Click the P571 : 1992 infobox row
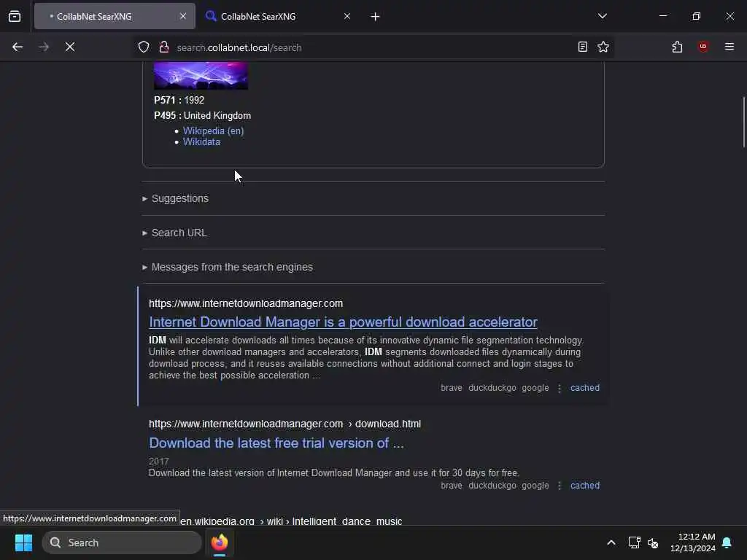Screen dimensions: 747x560 point(179,101)
